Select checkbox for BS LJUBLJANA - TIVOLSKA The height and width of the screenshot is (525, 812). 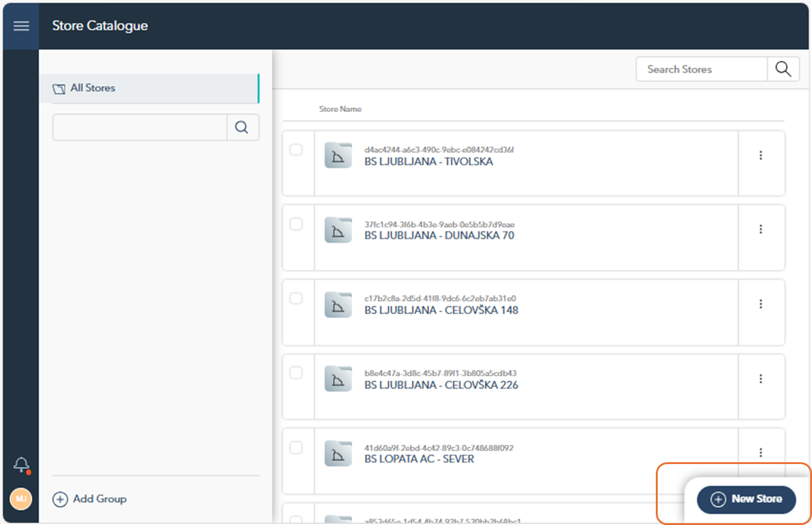tap(296, 149)
